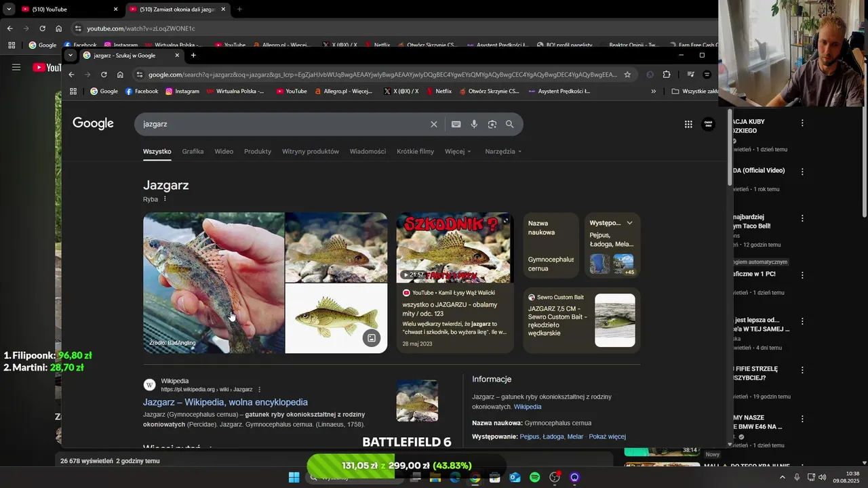Reload the Google search page
Screen dimensions: 868x488
pyautogui.click(x=104, y=75)
